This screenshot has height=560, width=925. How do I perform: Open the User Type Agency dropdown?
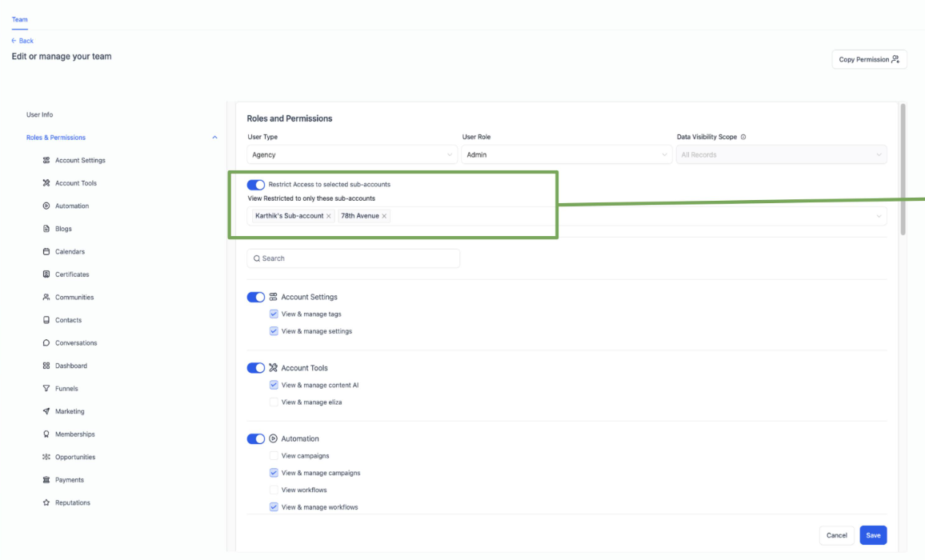point(351,154)
